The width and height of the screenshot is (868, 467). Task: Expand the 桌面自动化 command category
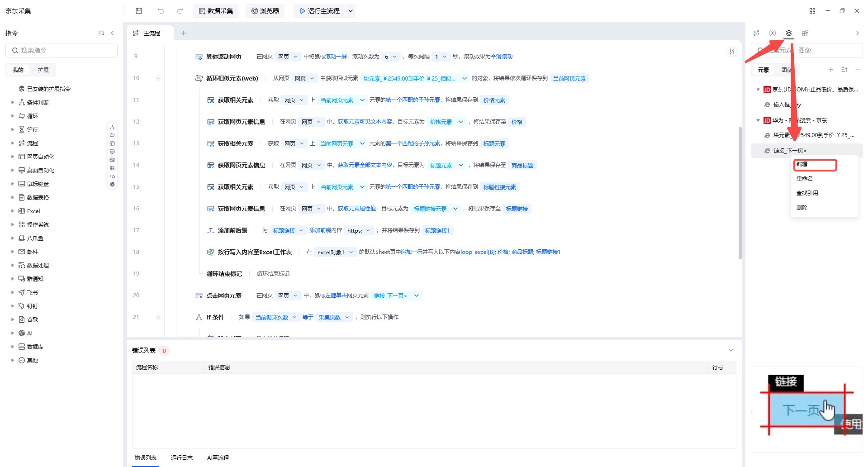click(12, 170)
